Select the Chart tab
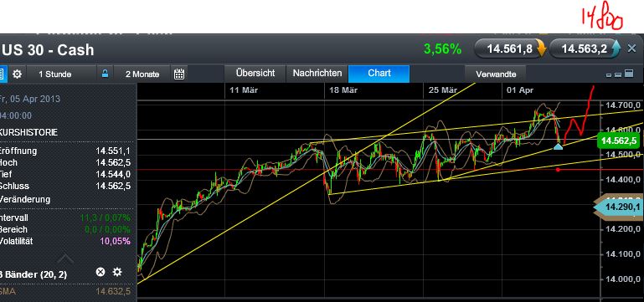This screenshot has width=644, height=302. (x=379, y=74)
